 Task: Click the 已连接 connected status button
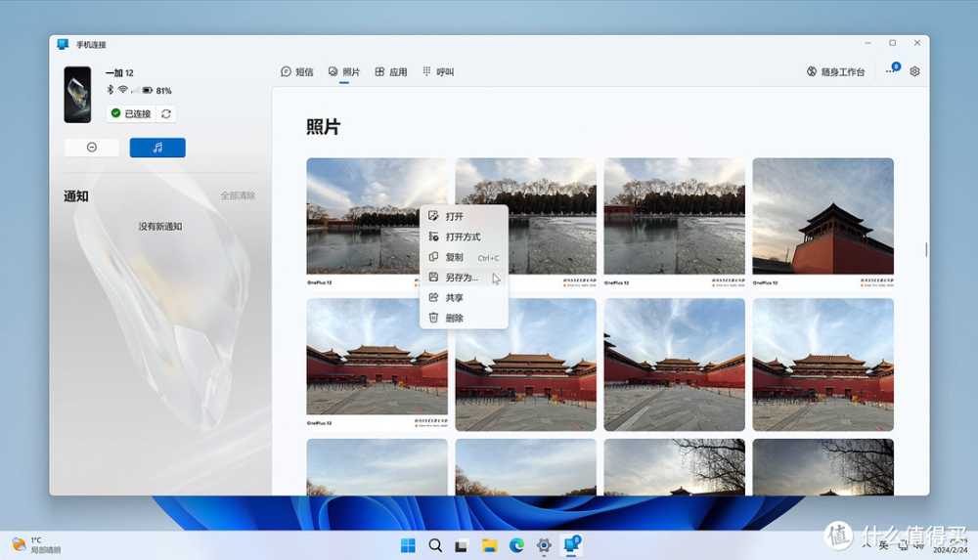(x=131, y=113)
